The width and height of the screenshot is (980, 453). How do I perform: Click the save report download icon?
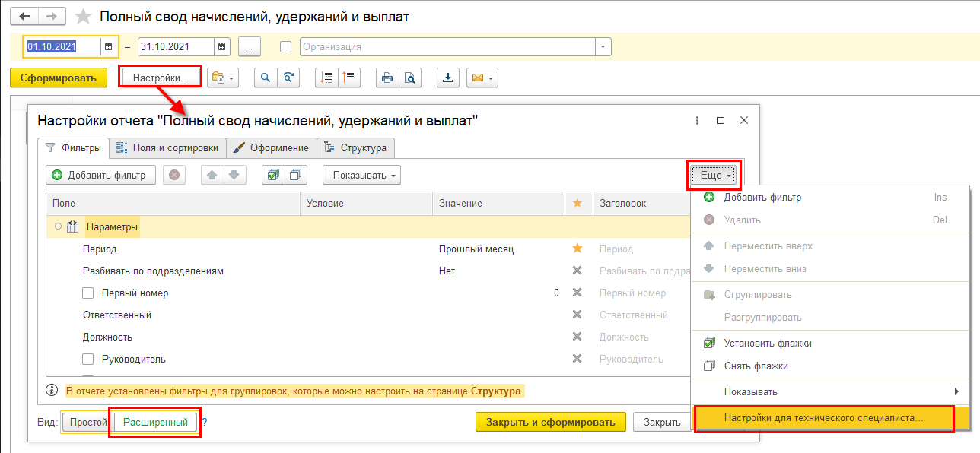pos(448,78)
